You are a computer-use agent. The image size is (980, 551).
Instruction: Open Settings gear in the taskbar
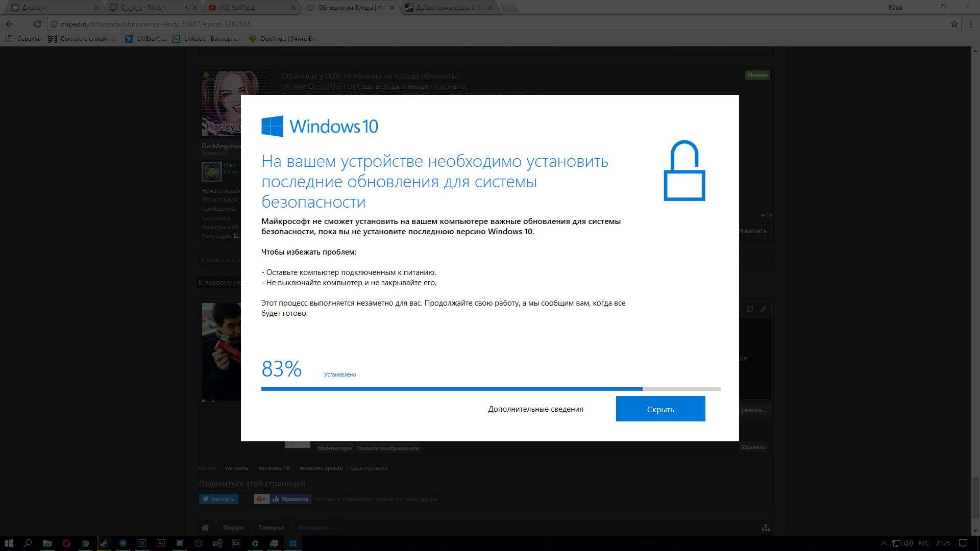pos(255,543)
